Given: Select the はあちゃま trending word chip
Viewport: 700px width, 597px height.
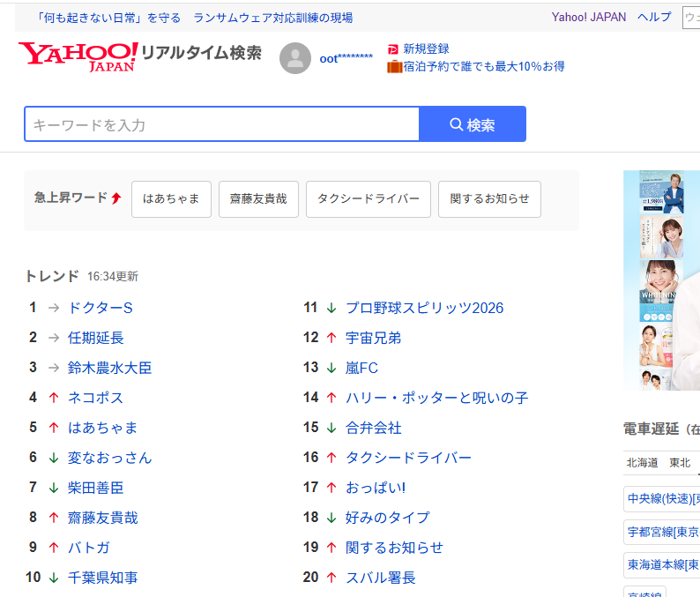Looking at the screenshot, I should tap(171, 199).
